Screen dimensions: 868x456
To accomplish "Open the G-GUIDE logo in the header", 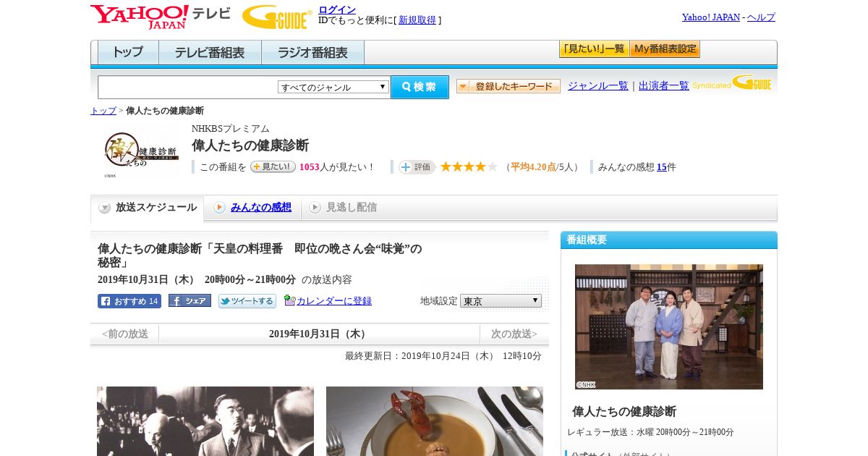I will pyautogui.click(x=277, y=17).
